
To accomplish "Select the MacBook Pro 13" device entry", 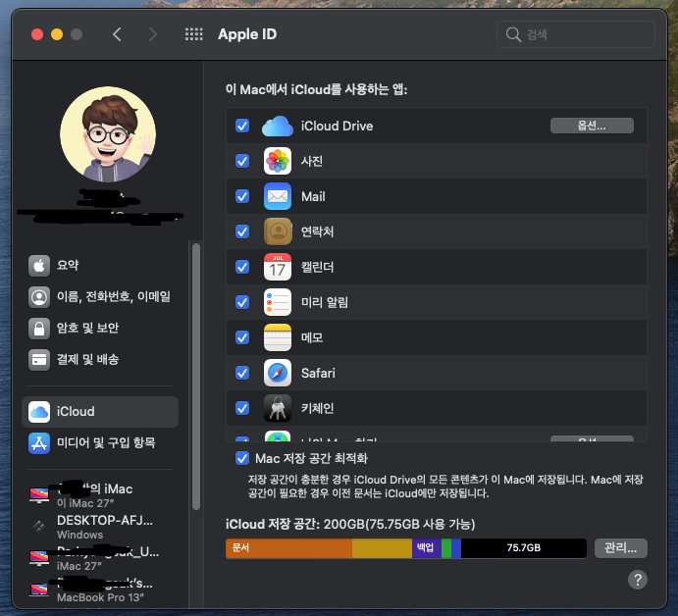I will 100,590.
